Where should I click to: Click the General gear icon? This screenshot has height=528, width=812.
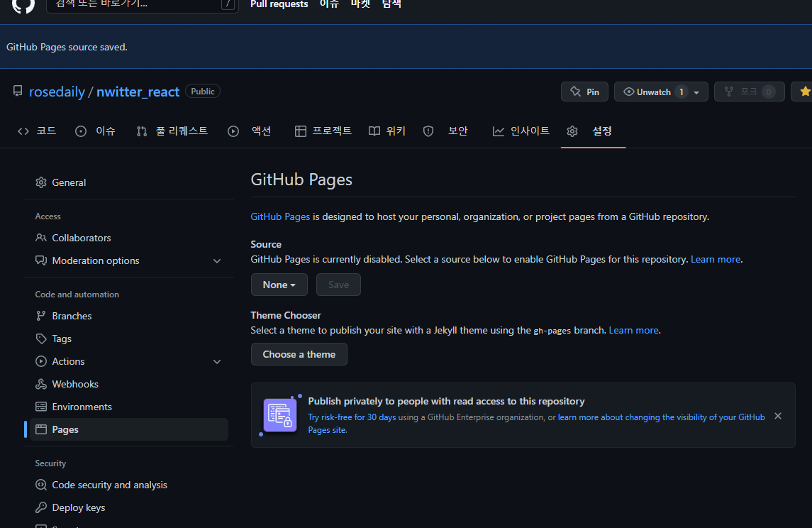(x=41, y=182)
